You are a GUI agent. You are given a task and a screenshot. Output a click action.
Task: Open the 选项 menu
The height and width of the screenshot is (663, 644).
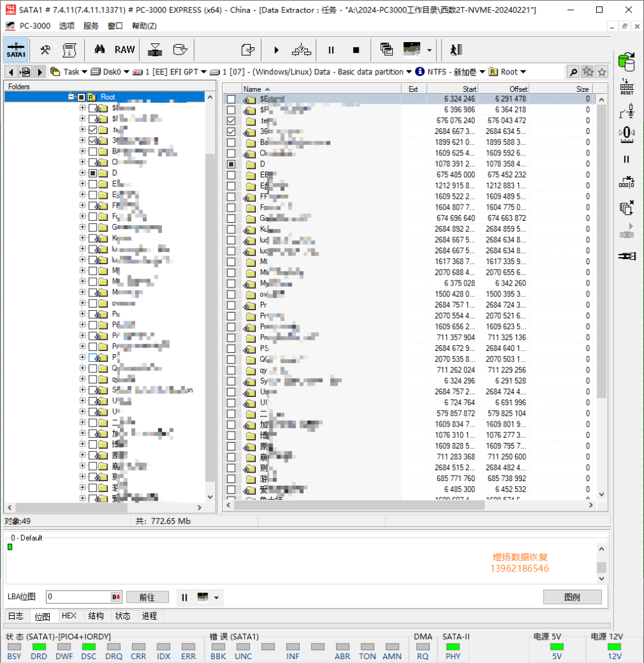click(x=67, y=26)
